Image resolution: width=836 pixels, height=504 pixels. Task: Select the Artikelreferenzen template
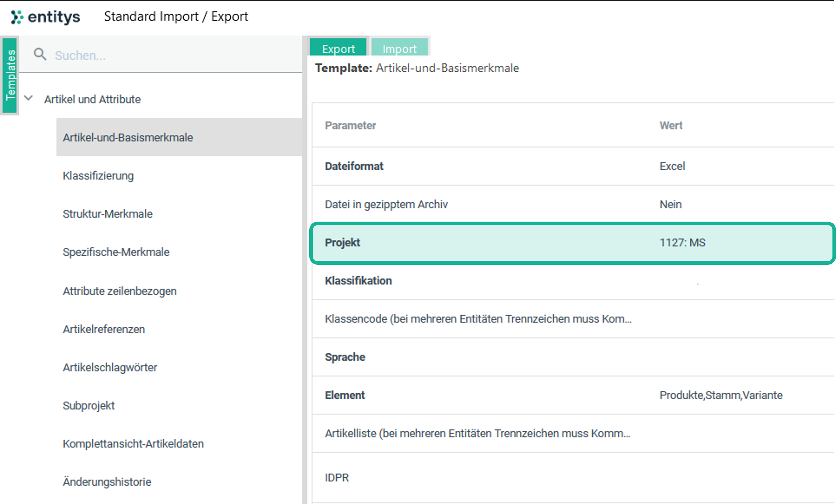179,329
